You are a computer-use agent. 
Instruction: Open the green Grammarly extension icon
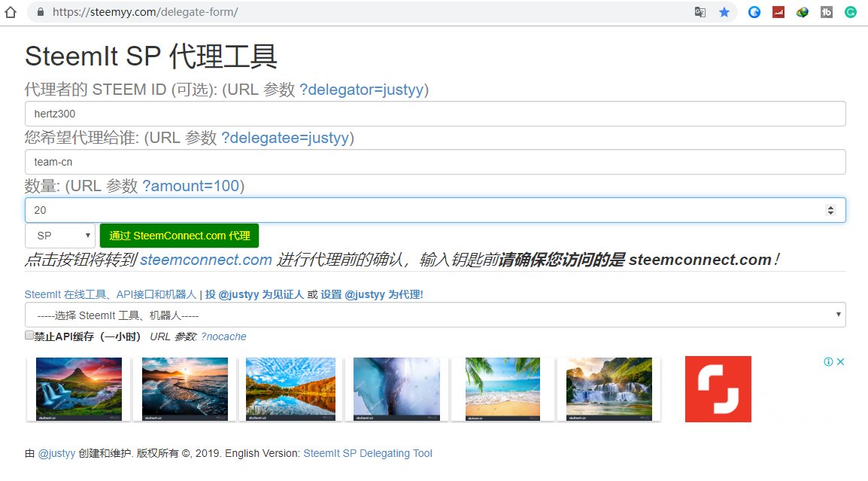[850, 12]
